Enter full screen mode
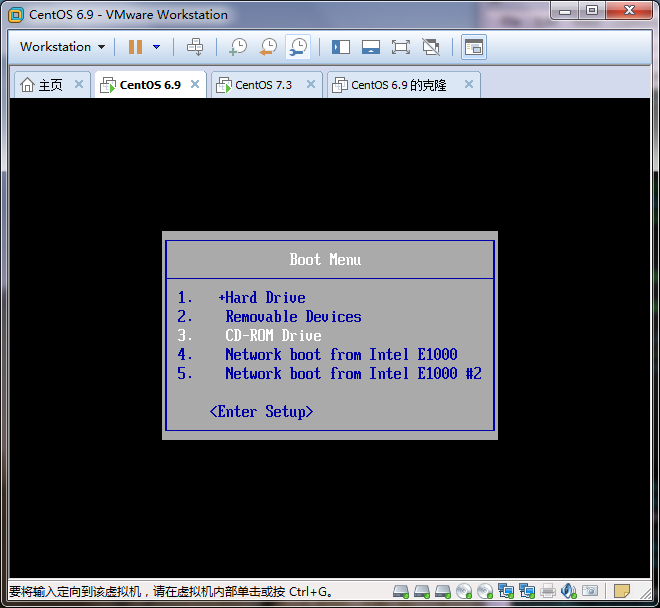660x608 pixels. coord(401,47)
